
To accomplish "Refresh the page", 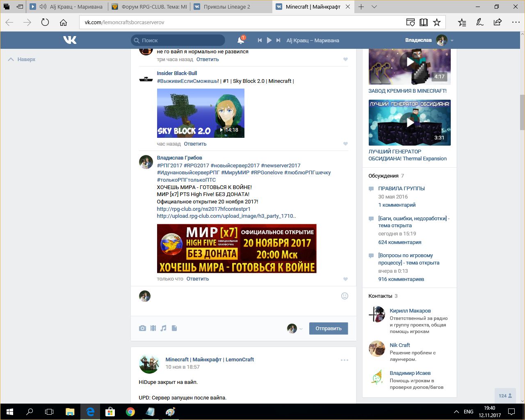I will point(45,22).
